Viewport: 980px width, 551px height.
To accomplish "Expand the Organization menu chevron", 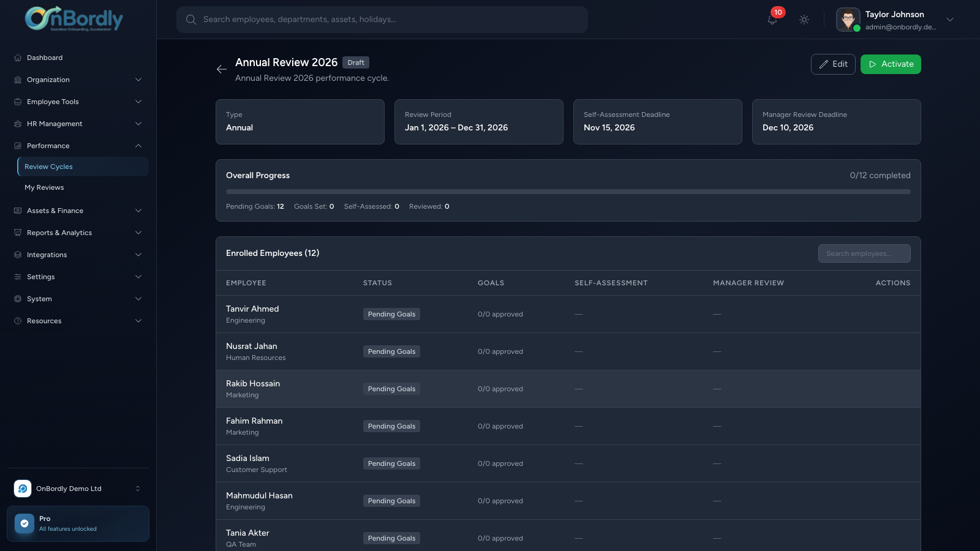I will point(138,80).
